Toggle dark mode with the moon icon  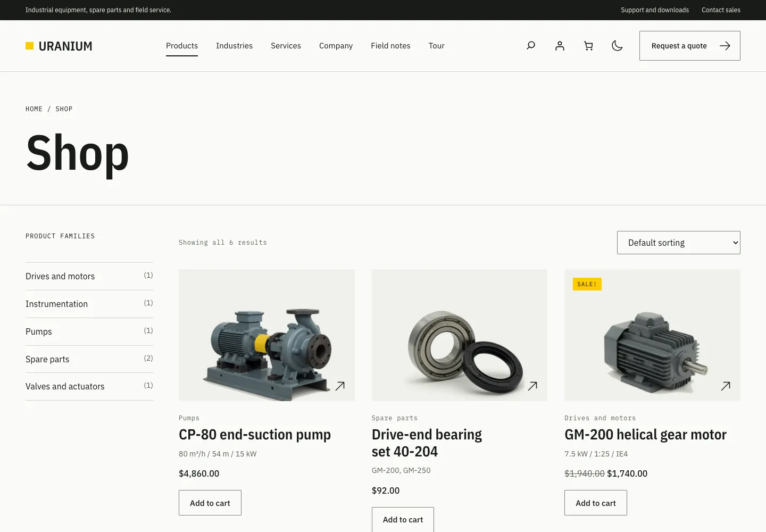click(617, 46)
